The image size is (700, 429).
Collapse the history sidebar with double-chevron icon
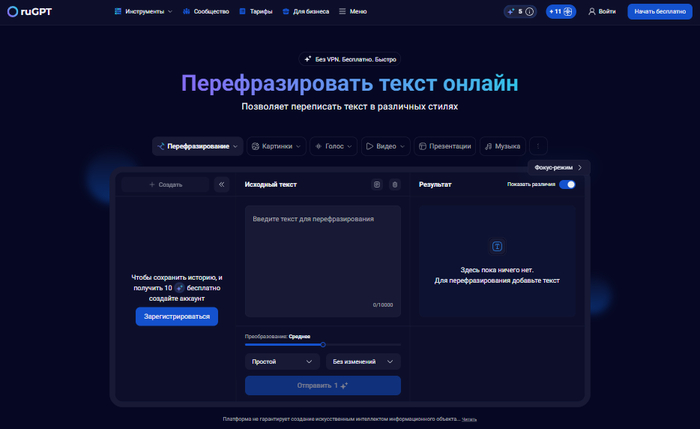click(222, 185)
